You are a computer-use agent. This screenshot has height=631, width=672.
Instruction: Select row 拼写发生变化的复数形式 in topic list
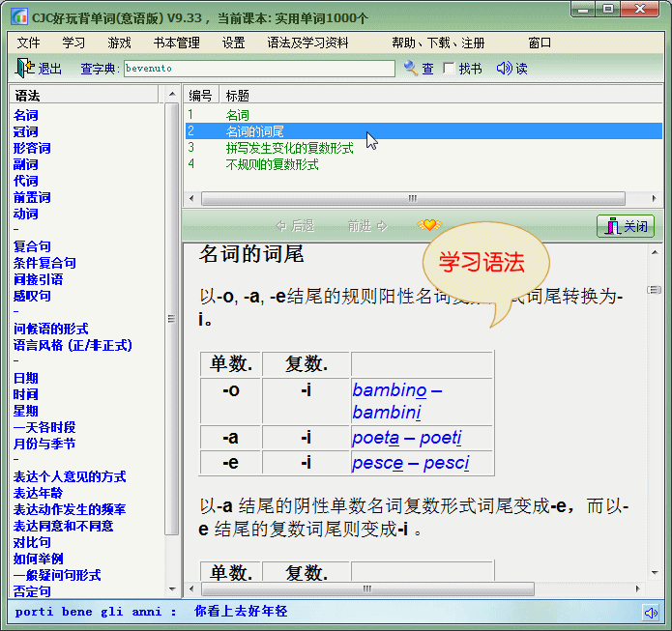coord(289,148)
